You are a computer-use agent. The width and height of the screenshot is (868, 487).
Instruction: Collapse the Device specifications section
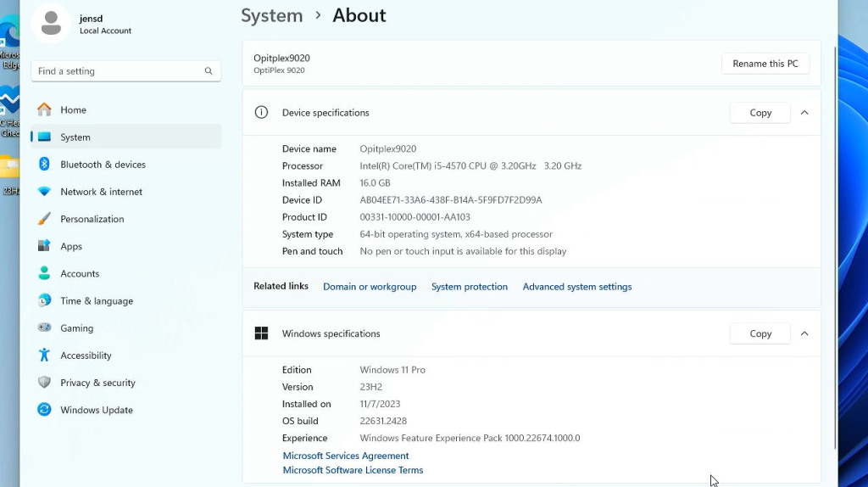click(x=804, y=113)
